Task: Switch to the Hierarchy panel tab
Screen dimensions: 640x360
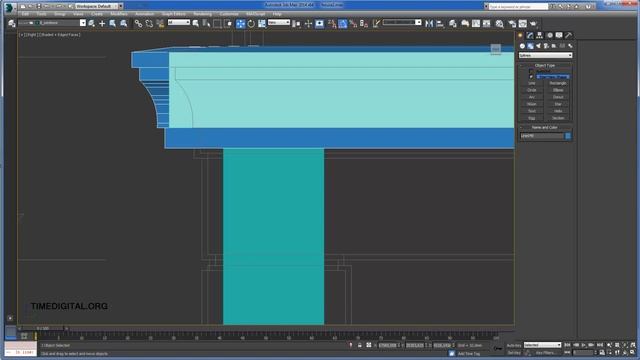Action: click(540, 36)
